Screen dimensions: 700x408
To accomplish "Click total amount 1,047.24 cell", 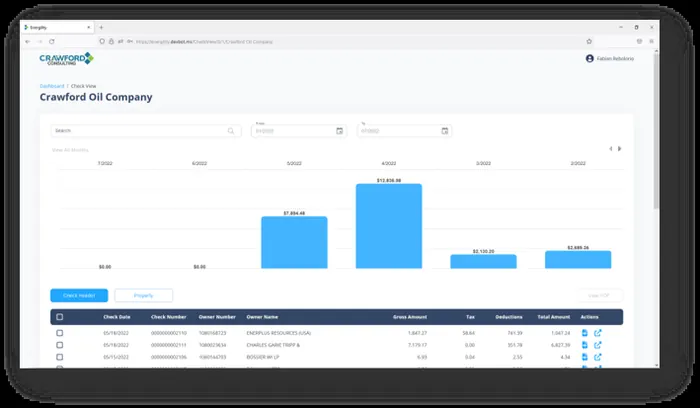I will [x=561, y=333].
